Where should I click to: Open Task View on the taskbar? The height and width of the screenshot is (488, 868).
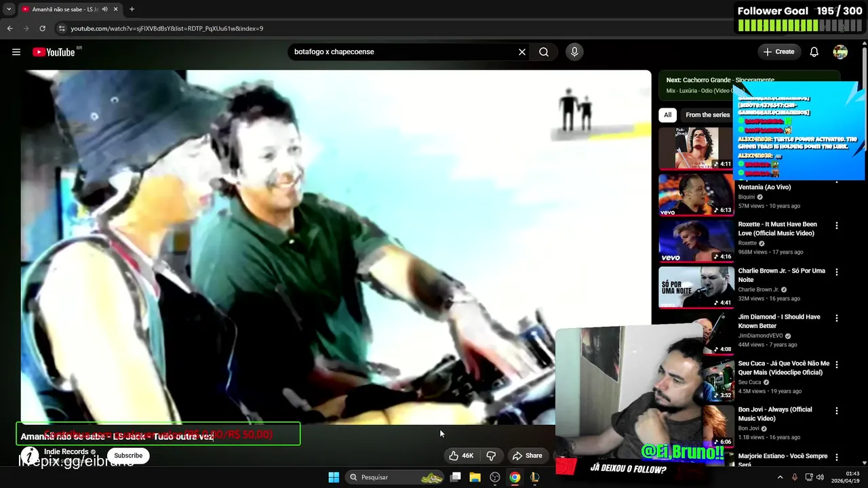pyautogui.click(x=456, y=477)
